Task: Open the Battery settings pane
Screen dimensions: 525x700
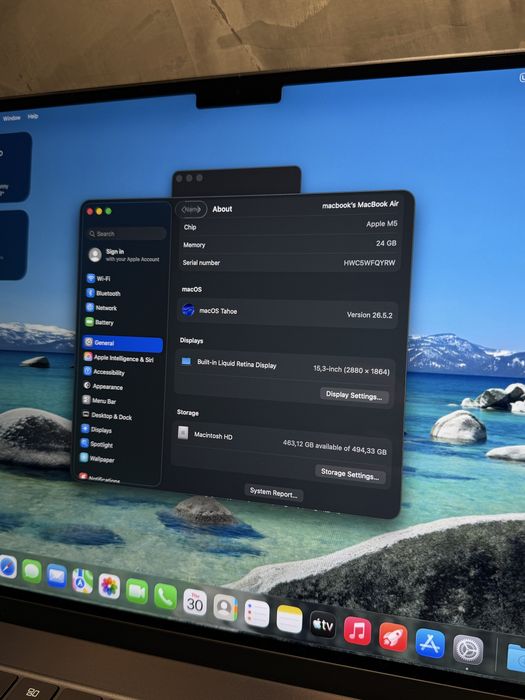Action: point(100,322)
